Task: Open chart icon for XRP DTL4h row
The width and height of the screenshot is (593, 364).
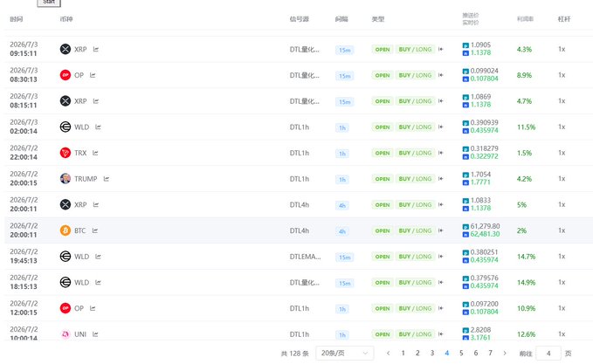Action: coord(96,204)
